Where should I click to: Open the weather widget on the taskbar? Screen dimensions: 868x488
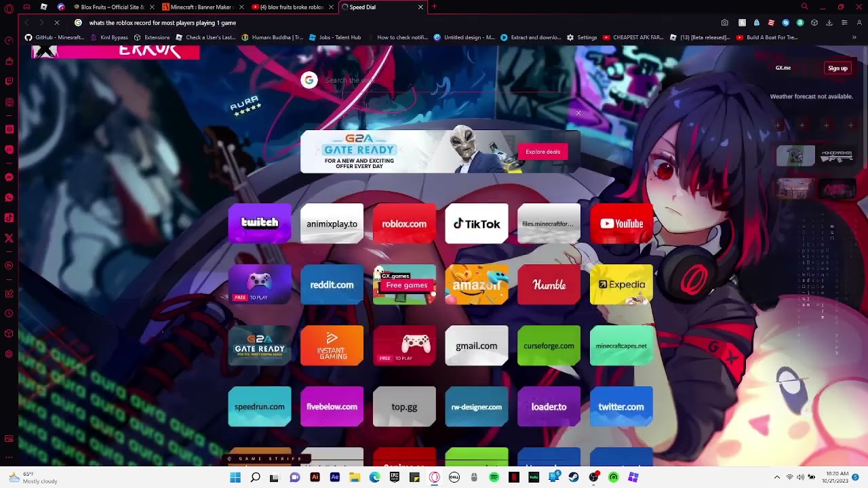pos(33,477)
